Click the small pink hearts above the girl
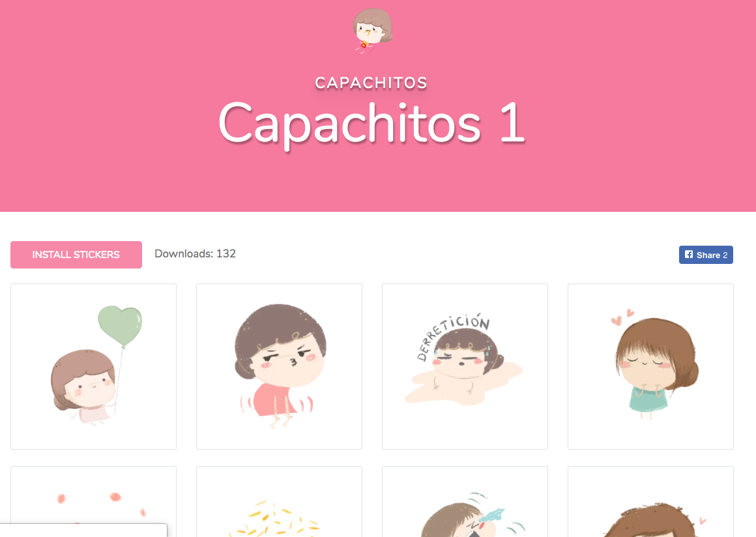 tap(622, 317)
